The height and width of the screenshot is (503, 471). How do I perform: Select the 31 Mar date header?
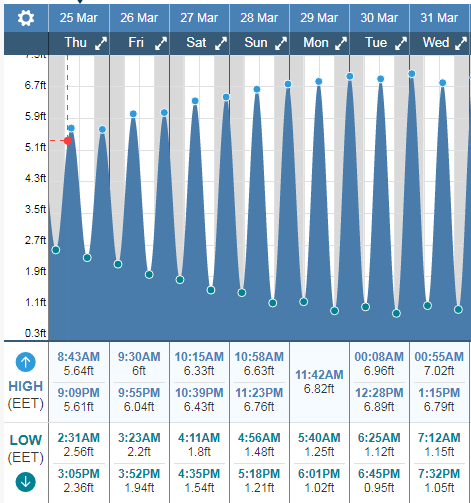click(439, 18)
